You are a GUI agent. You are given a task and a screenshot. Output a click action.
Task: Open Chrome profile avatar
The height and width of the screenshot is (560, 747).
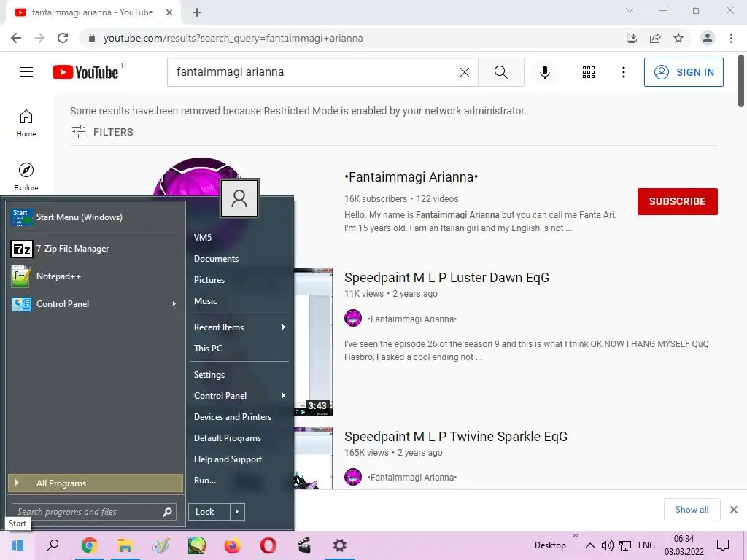[x=708, y=38]
